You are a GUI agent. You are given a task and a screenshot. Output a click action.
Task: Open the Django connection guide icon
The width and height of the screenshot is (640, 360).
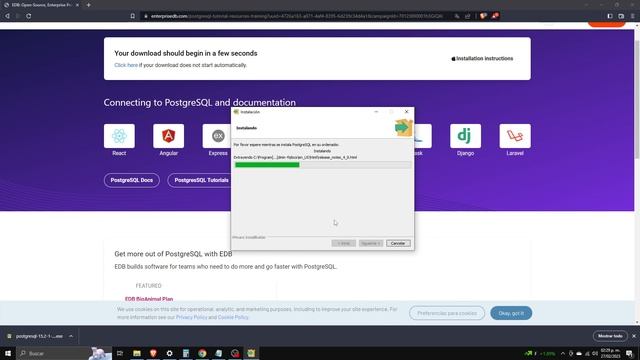465,136
